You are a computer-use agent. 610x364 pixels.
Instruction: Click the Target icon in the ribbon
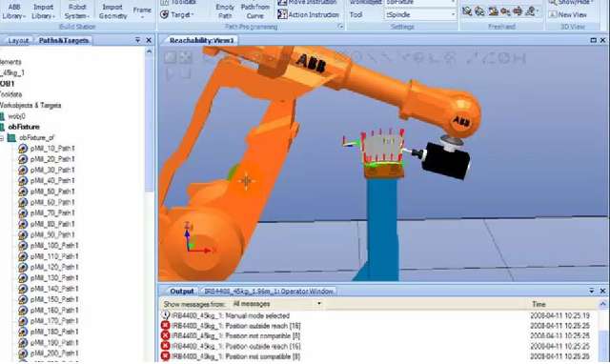(x=165, y=15)
